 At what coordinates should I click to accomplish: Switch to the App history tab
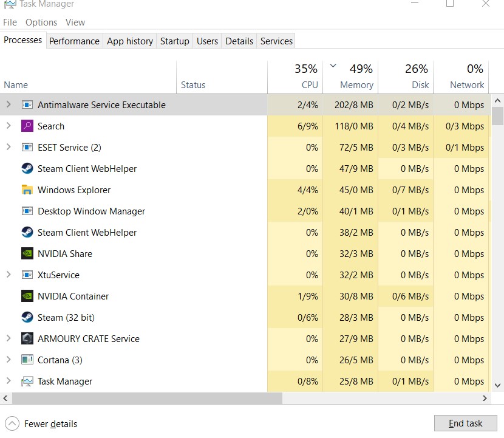pos(130,41)
